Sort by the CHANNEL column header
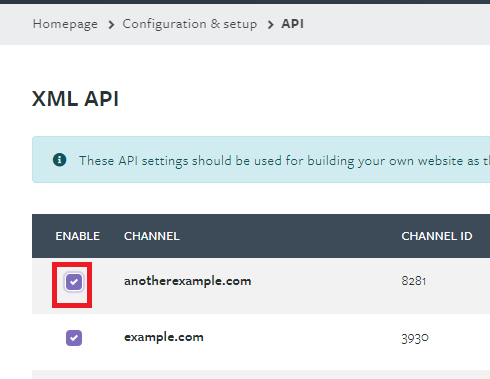 click(x=152, y=236)
